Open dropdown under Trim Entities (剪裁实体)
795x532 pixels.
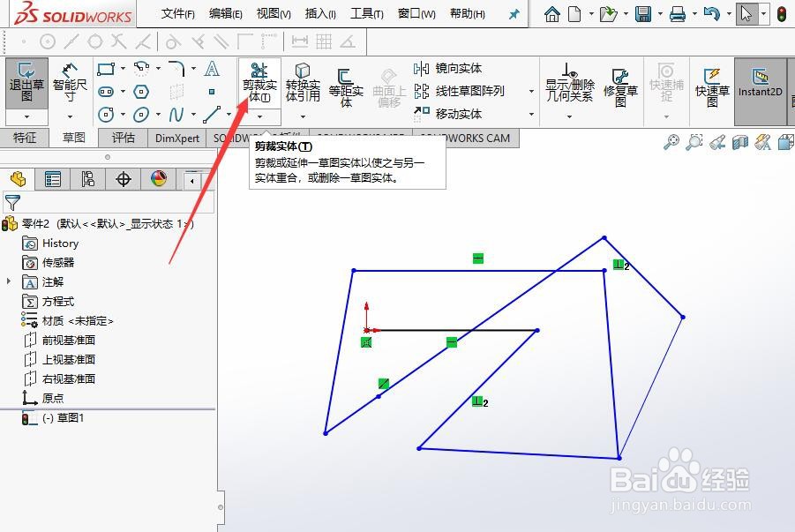coord(259,117)
